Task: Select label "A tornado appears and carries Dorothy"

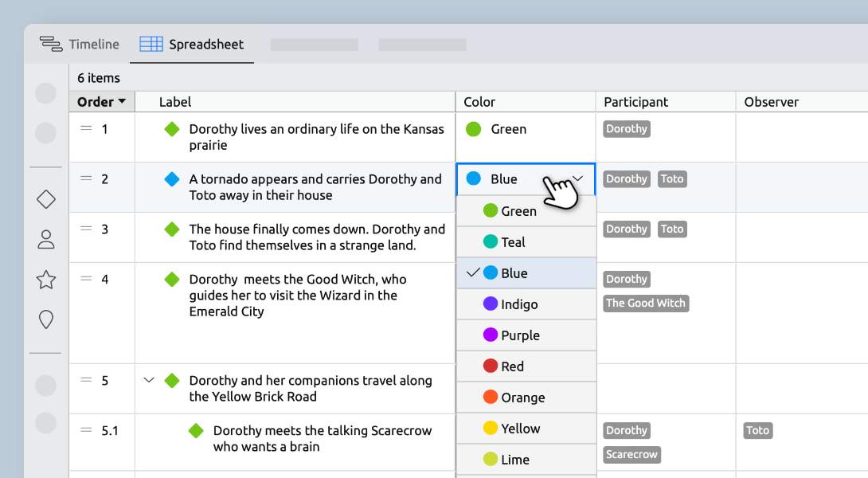Action: (x=315, y=186)
